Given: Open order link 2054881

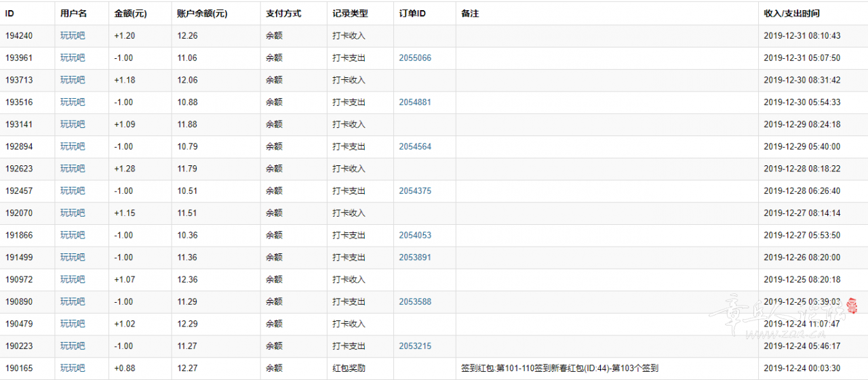Looking at the screenshot, I should pyautogui.click(x=415, y=102).
